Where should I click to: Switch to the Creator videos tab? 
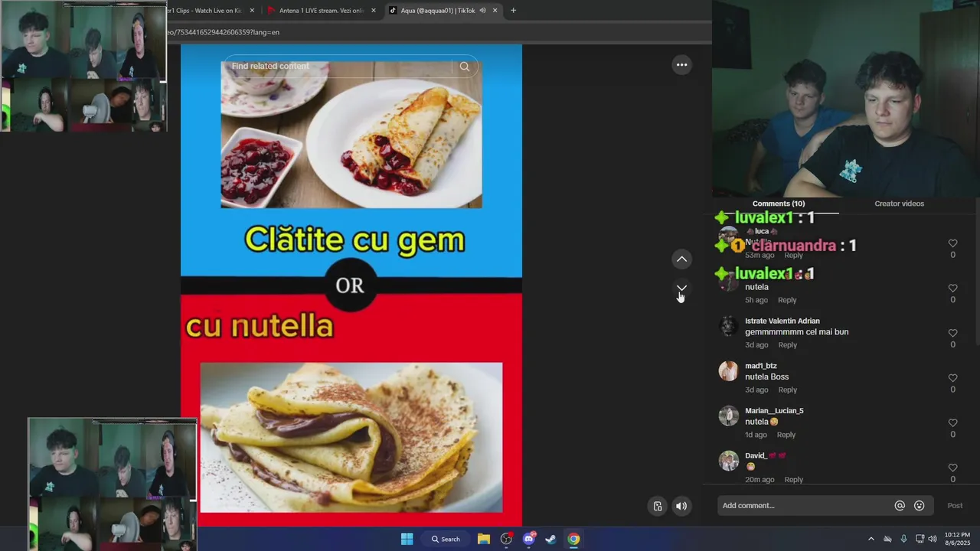(899, 204)
